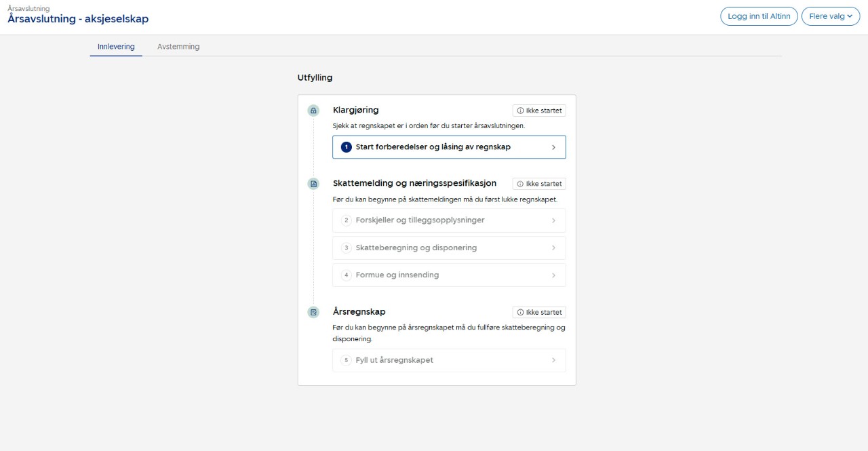Click the chevron on Fyll ut årsregnskapet row

coord(553,361)
